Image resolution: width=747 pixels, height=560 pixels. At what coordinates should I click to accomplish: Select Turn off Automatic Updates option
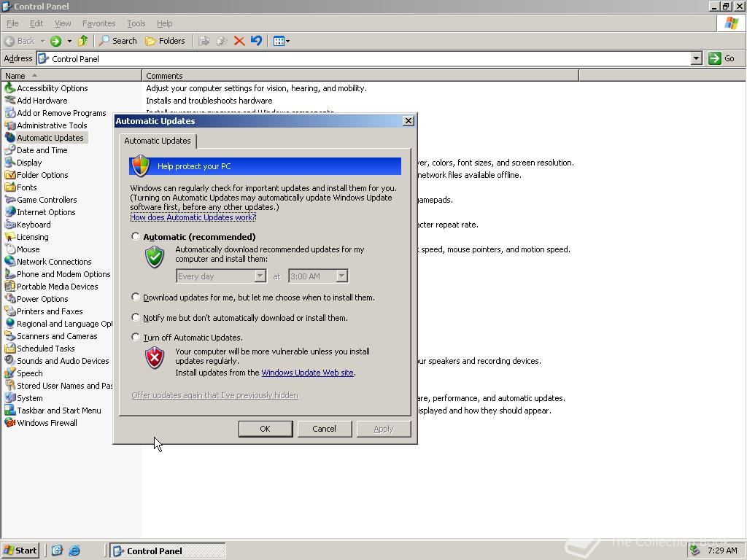[x=136, y=337]
